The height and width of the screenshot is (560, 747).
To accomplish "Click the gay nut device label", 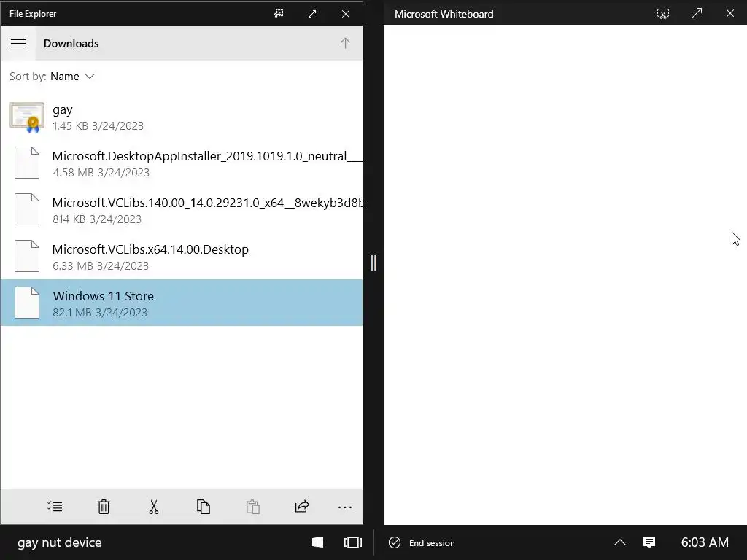I will click(60, 542).
